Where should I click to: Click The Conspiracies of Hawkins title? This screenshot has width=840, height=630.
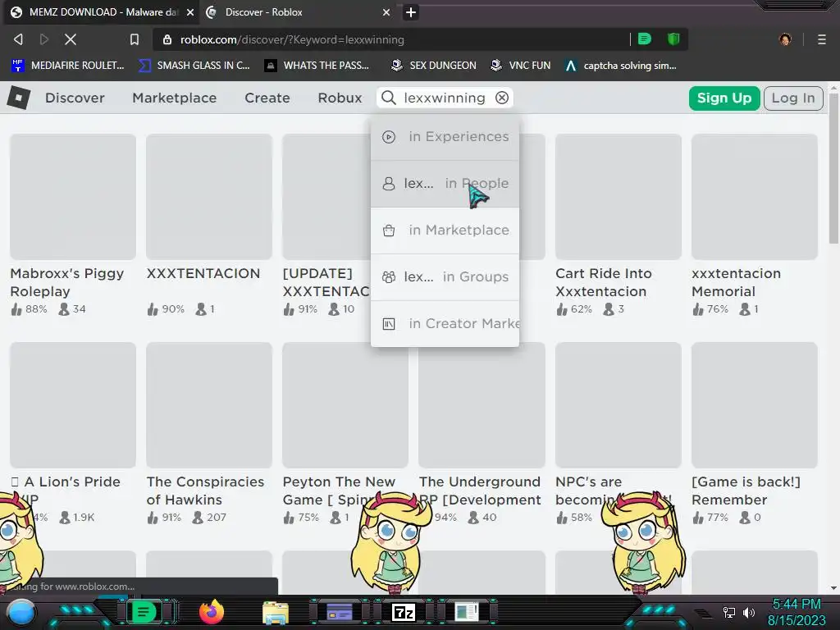tap(205, 491)
